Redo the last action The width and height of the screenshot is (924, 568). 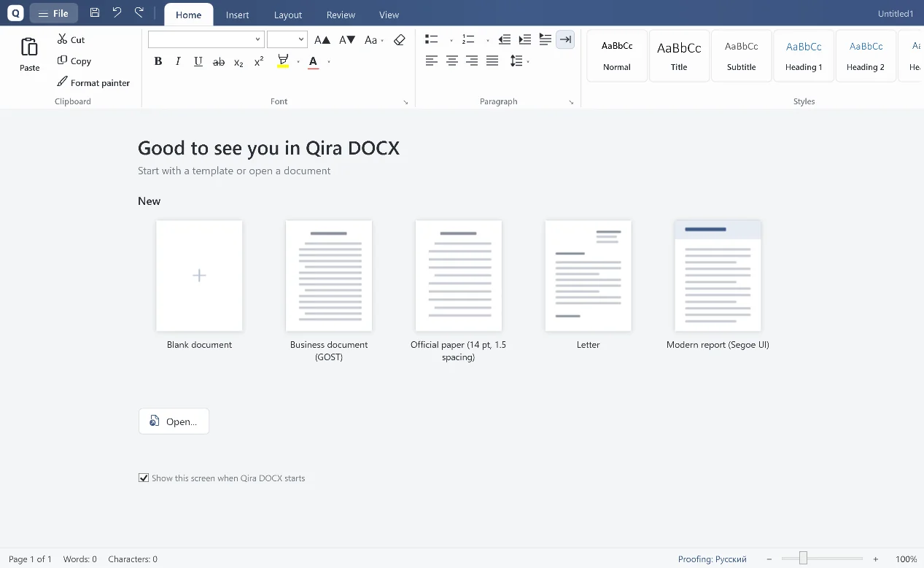click(139, 13)
